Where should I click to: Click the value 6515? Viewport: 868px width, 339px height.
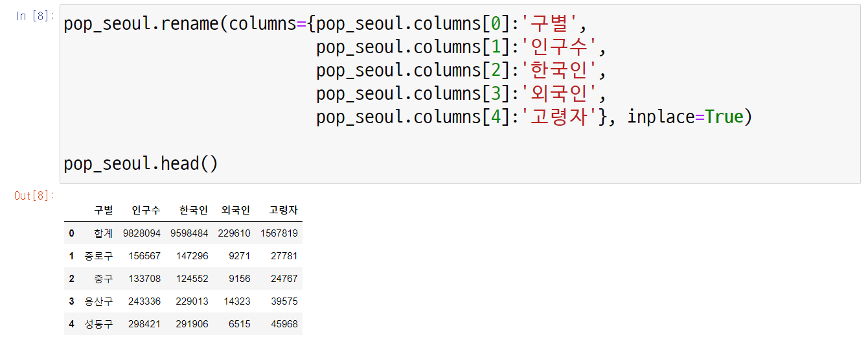[x=239, y=324]
